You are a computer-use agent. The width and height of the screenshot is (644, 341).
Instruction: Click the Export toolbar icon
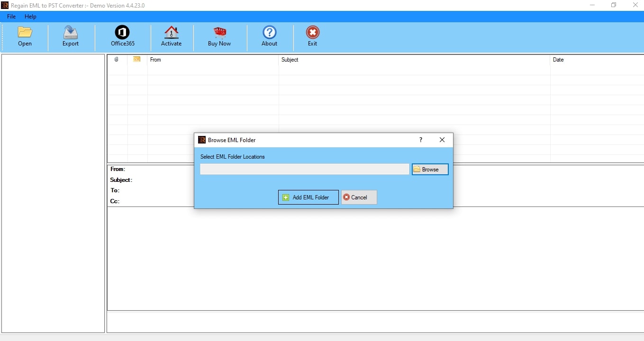coord(71,36)
